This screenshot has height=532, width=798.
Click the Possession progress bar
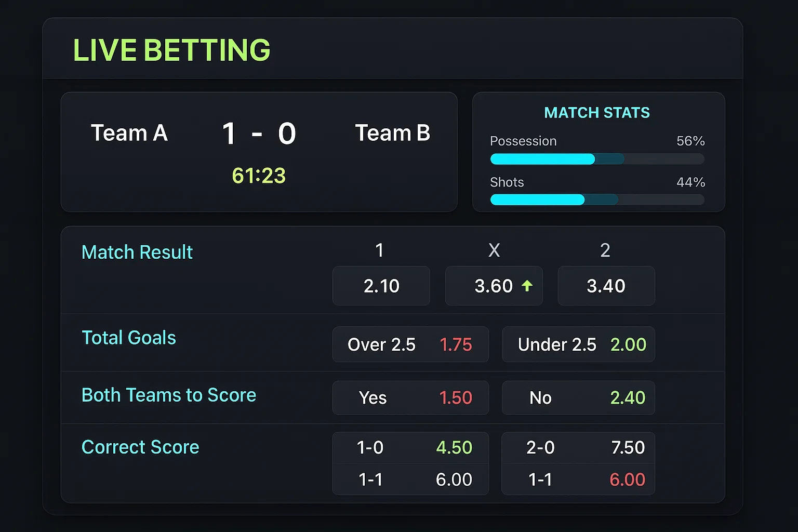click(597, 159)
